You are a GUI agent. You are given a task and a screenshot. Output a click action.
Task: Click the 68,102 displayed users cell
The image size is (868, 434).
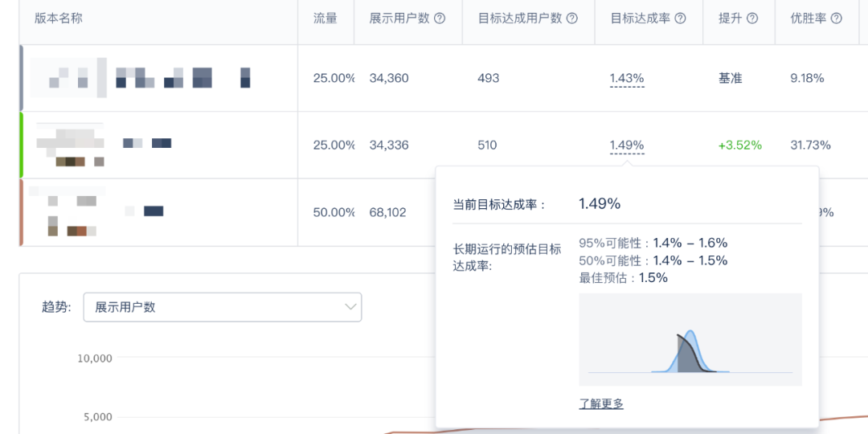point(388,213)
